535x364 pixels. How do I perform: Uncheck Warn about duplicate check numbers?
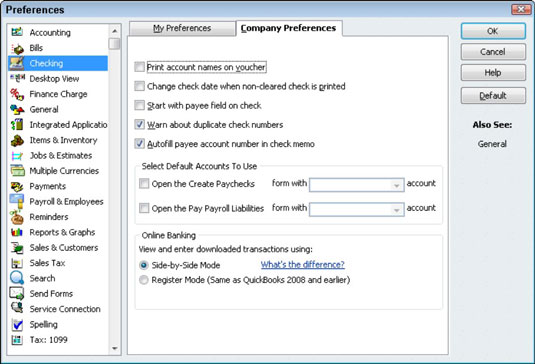pos(140,125)
